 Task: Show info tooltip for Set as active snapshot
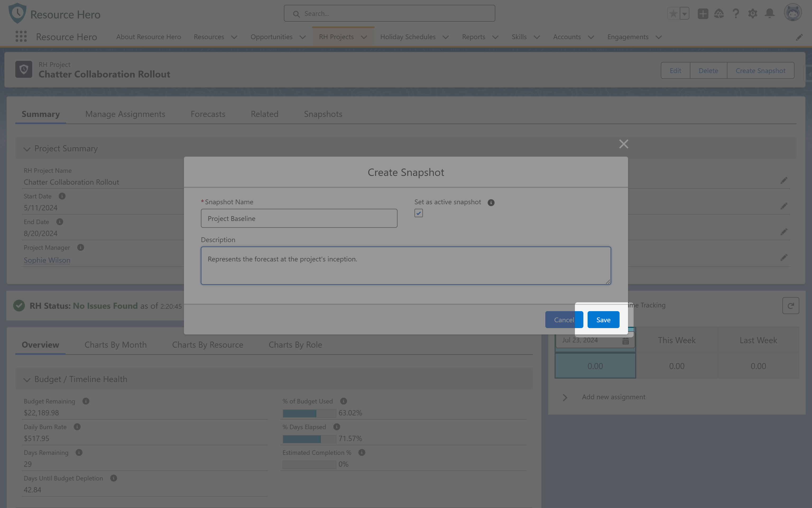coord(491,202)
